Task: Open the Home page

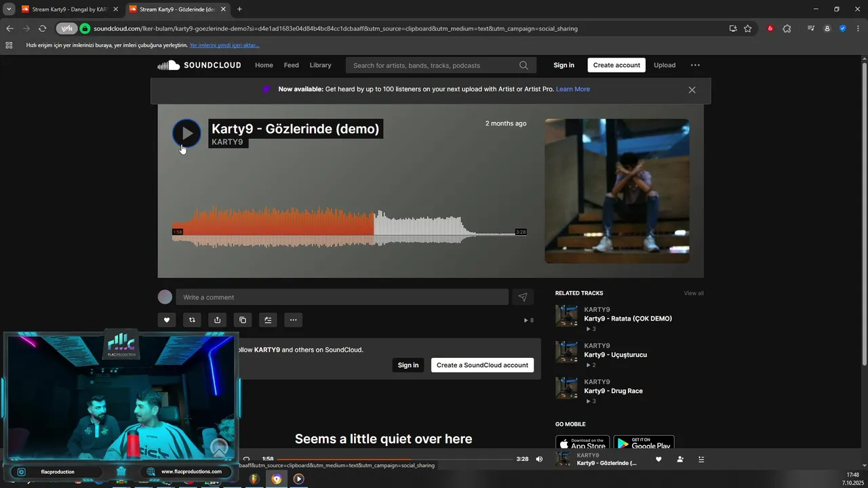Action: pyautogui.click(x=264, y=65)
